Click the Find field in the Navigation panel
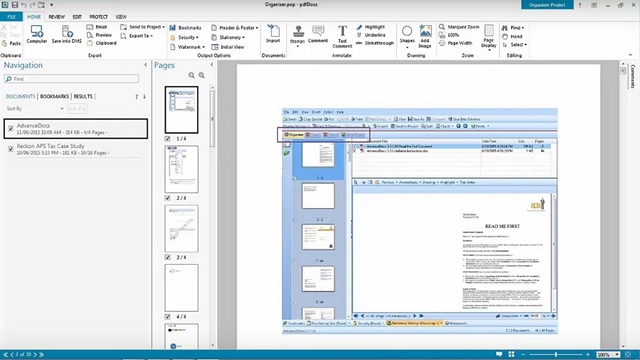 71,79
